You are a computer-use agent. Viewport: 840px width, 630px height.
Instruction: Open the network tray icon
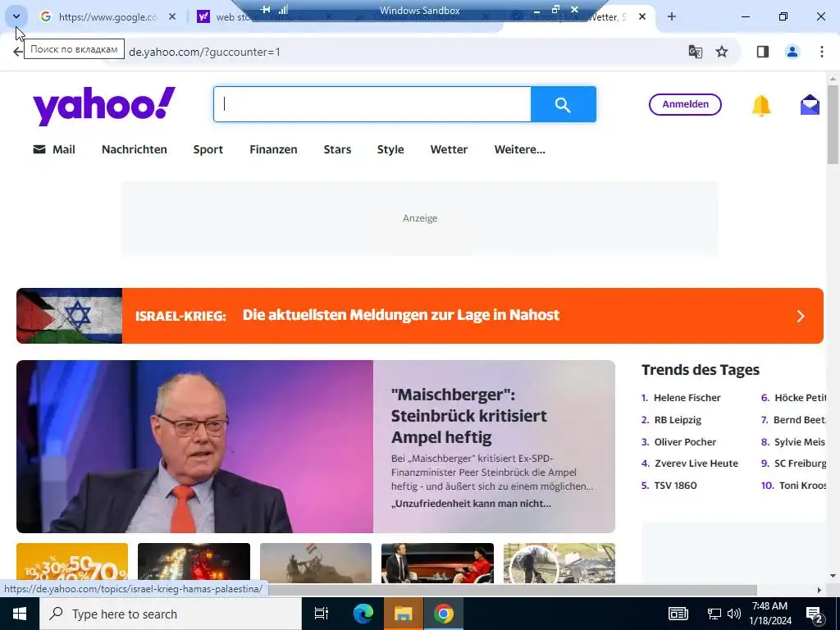pos(714,614)
